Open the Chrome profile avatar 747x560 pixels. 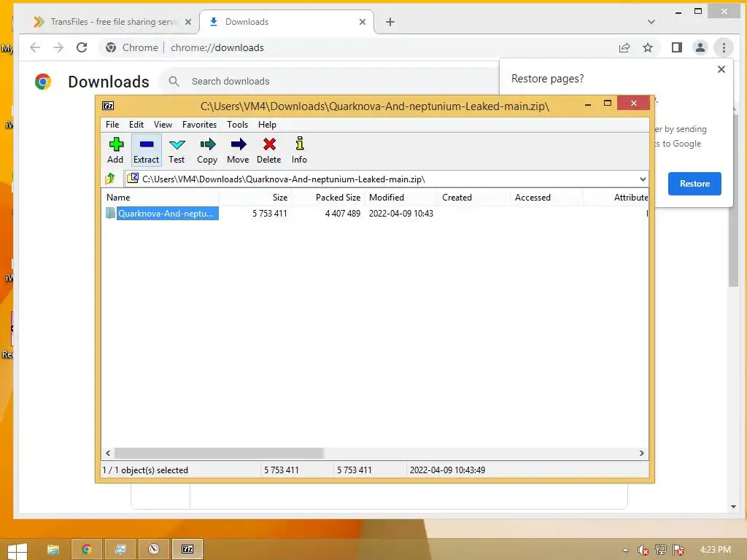[700, 47]
